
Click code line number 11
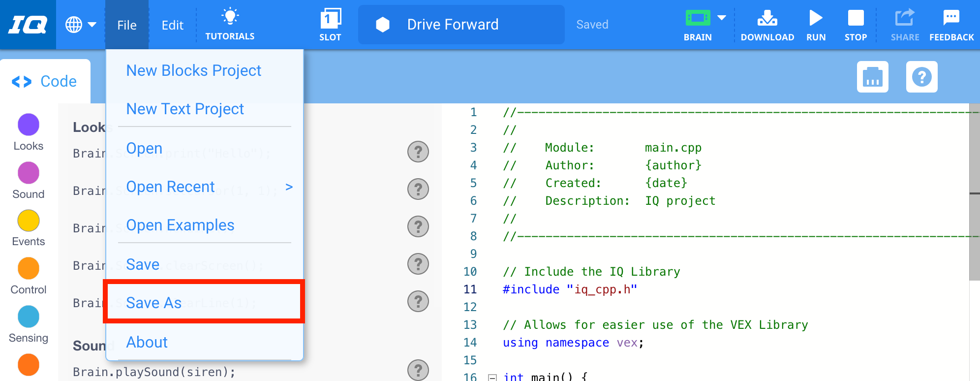coord(470,289)
